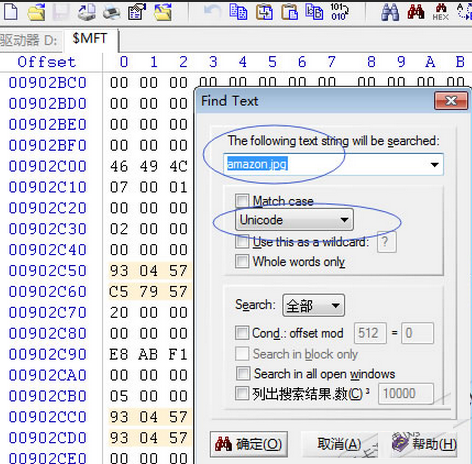This screenshot has width=472, height=464.
Task: Open the Properties icon in the toolbar
Action: pyautogui.click(x=137, y=12)
